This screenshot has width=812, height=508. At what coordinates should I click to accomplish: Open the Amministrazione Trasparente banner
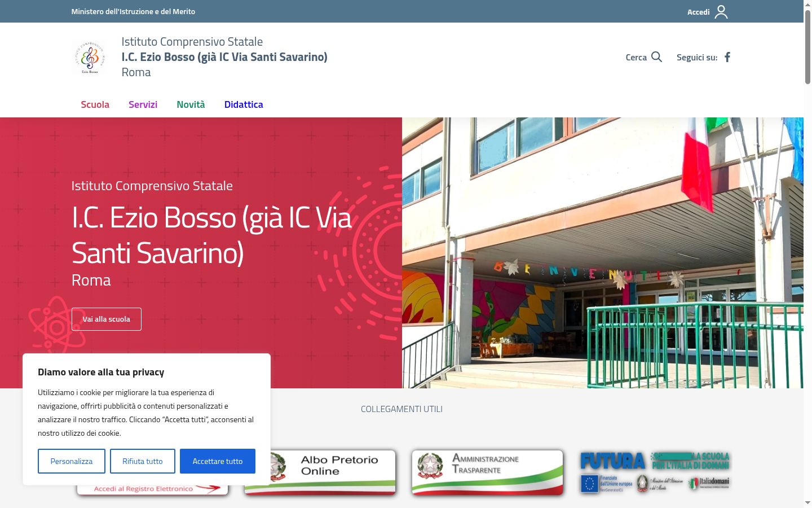(487, 472)
